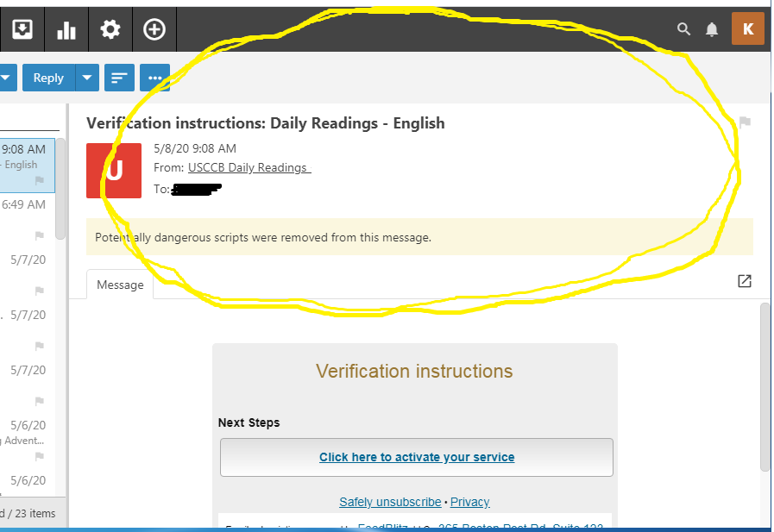Open the settings gear icon

pos(110,30)
